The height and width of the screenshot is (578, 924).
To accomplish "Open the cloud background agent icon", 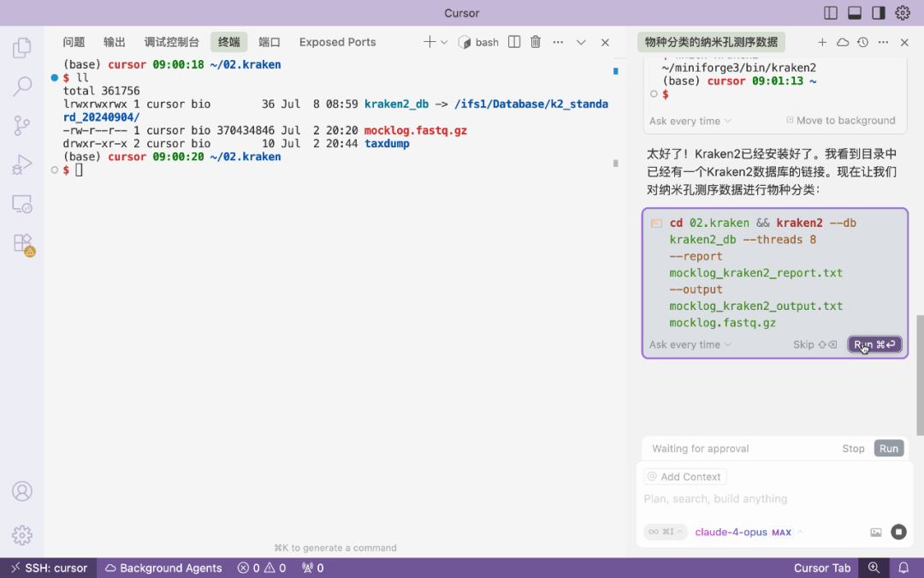I will click(x=843, y=43).
